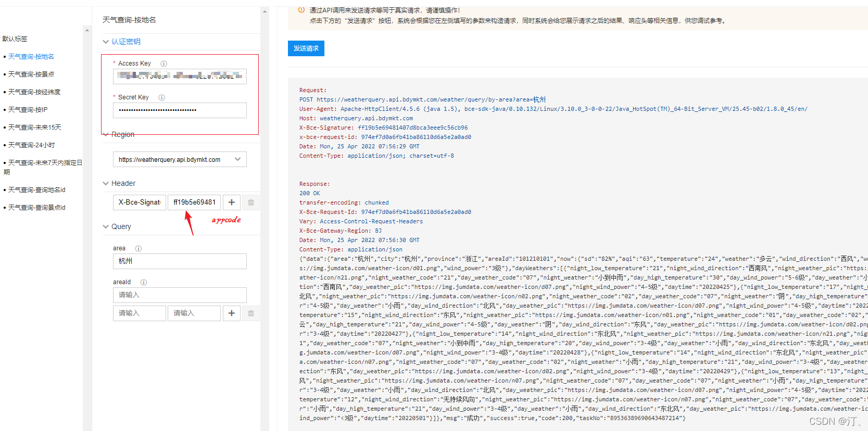Image resolution: width=868 pixels, height=431 pixels.
Task: Open 天气查询-按地名 API
Action: (31, 56)
